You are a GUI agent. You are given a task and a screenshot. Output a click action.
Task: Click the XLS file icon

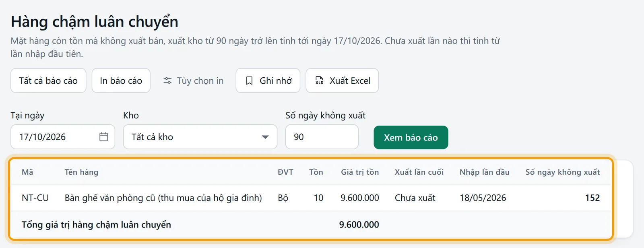319,81
